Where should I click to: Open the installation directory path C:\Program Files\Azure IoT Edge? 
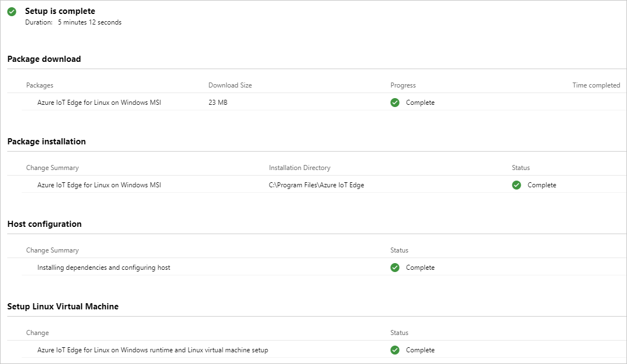[x=316, y=185]
